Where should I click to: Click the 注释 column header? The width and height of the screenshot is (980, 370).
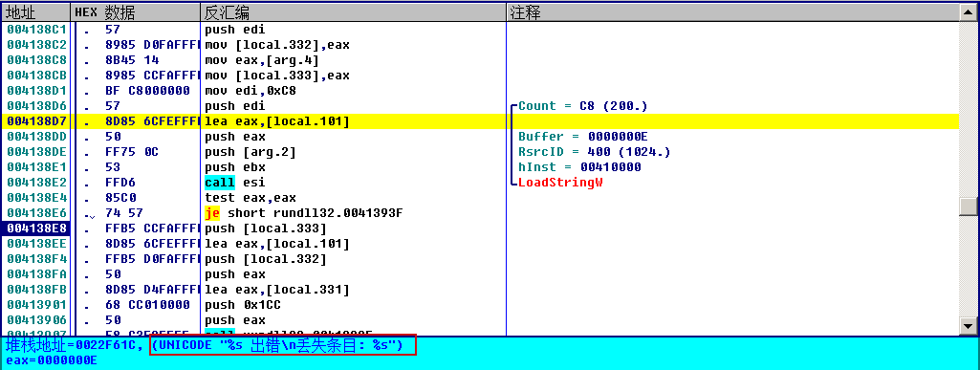click(x=733, y=12)
